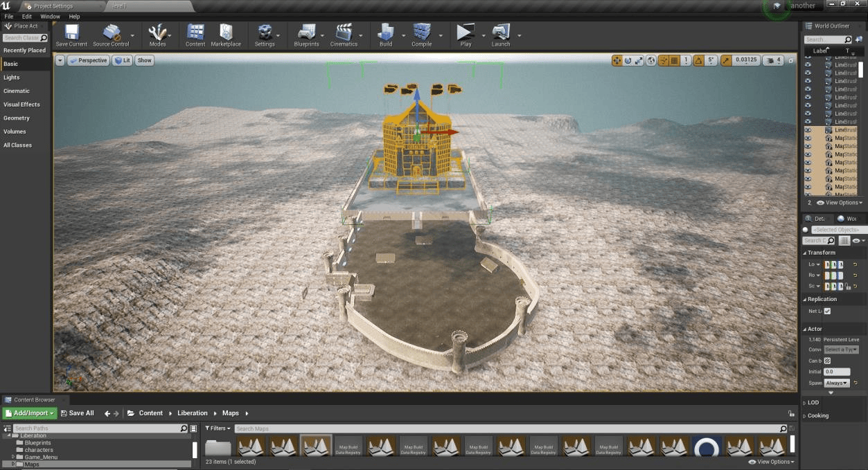Screen dimensions: 868x470
Task: Reset Location to default arrow
Action: coord(855,264)
